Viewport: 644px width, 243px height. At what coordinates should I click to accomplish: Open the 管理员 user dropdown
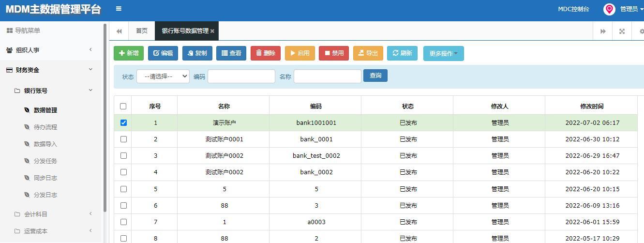[631, 9]
